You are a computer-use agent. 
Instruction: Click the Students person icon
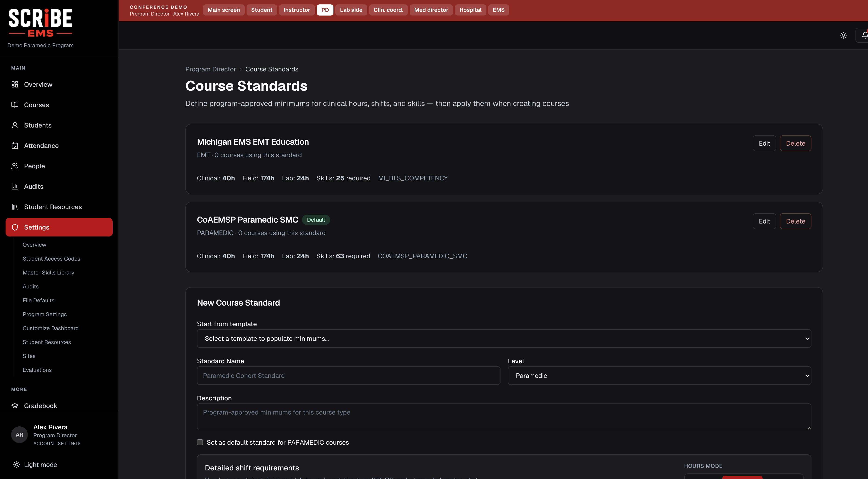pyautogui.click(x=15, y=125)
